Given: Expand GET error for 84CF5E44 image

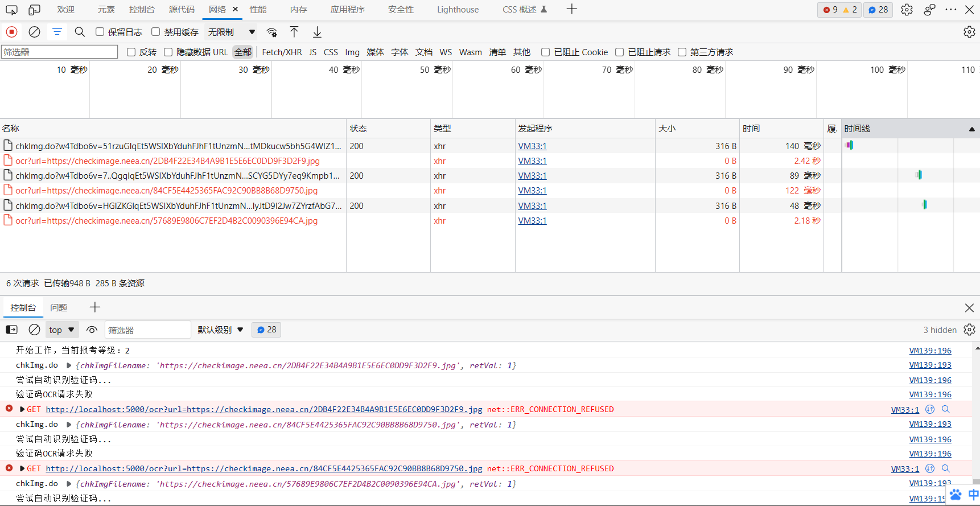Looking at the screenshot, I should pos(22,468).
